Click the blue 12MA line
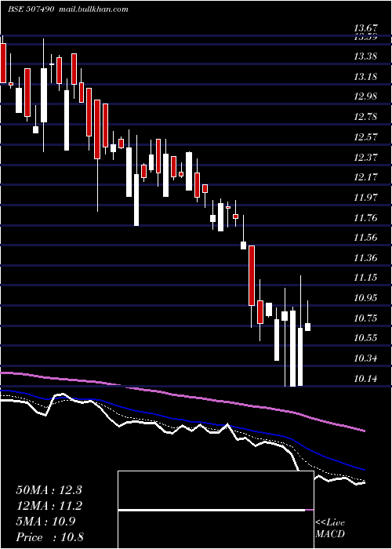The height and width of the screenshot is (549, 392). click(182, 420)
